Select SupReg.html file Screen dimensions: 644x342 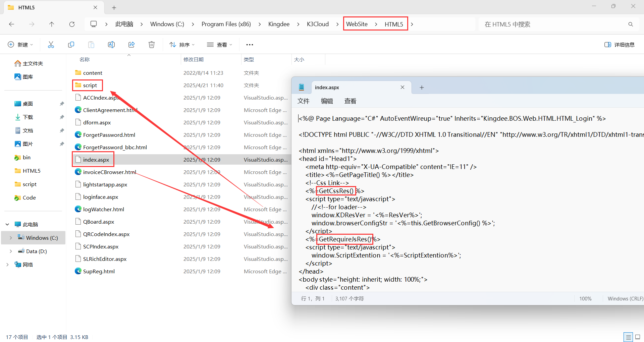[99, 271]
